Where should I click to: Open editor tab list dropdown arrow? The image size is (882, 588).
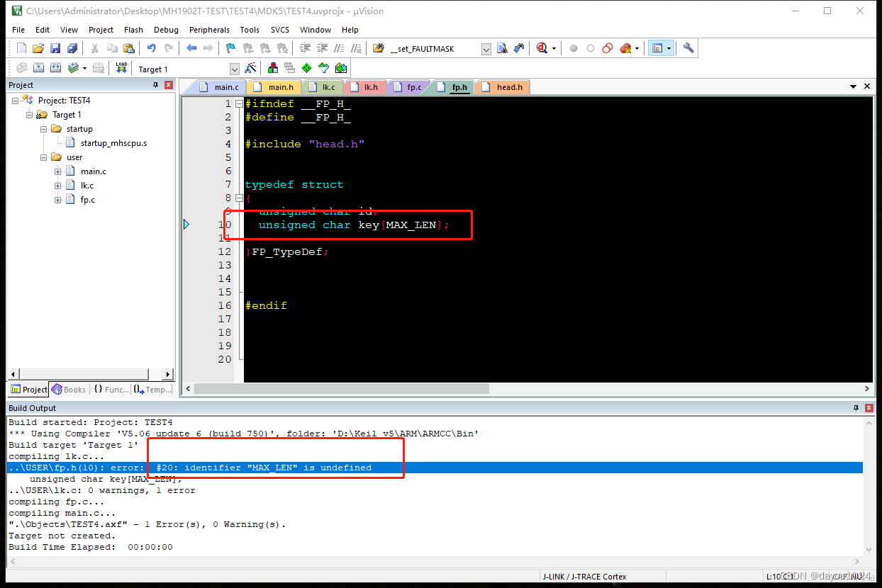pos(853,86)
